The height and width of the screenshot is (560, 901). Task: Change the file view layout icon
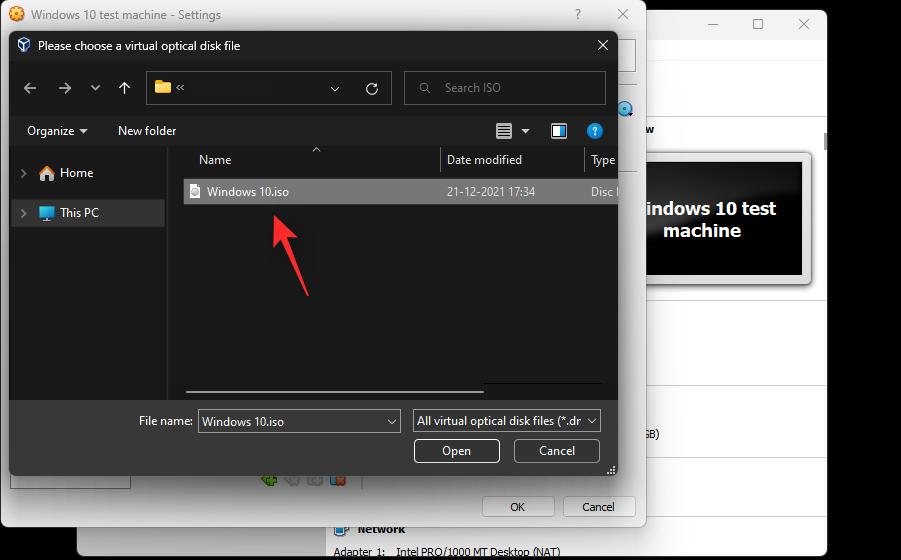(x=504, y=131)
